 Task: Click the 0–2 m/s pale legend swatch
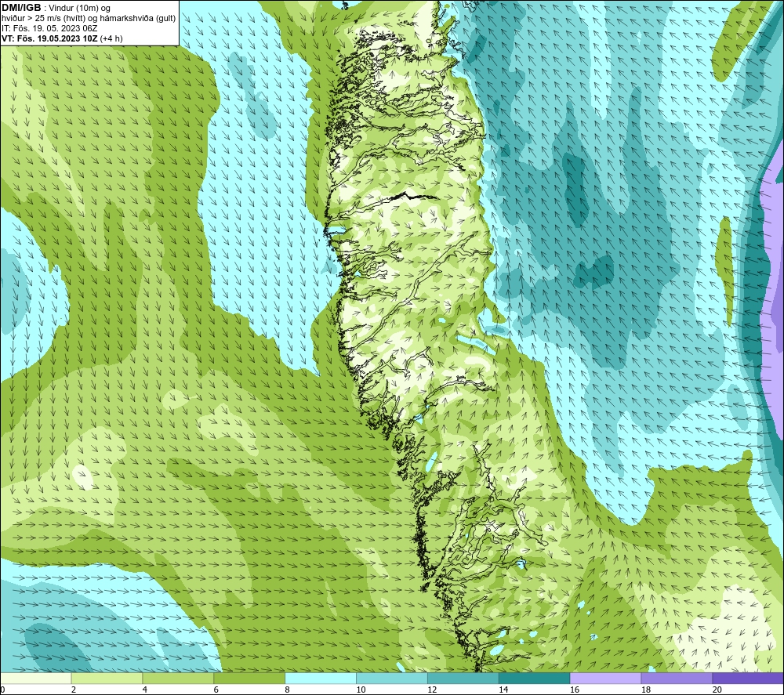click(36, 678)
